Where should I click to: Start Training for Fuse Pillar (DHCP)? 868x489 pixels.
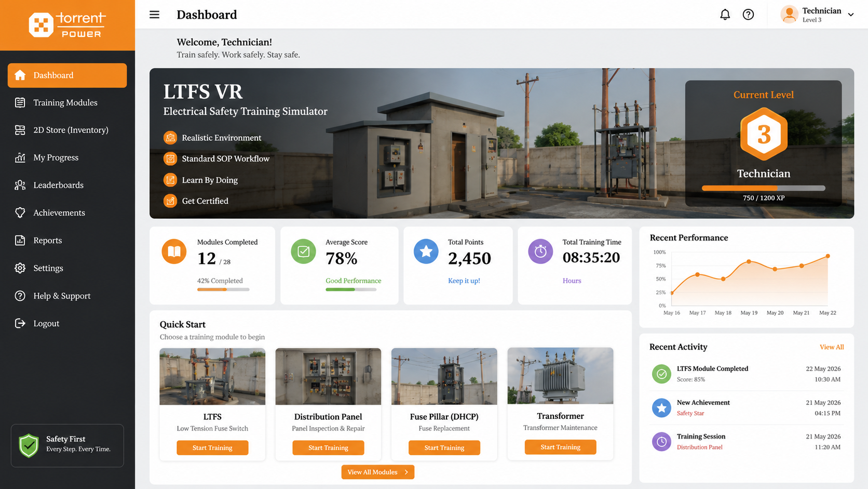point(444,447)
